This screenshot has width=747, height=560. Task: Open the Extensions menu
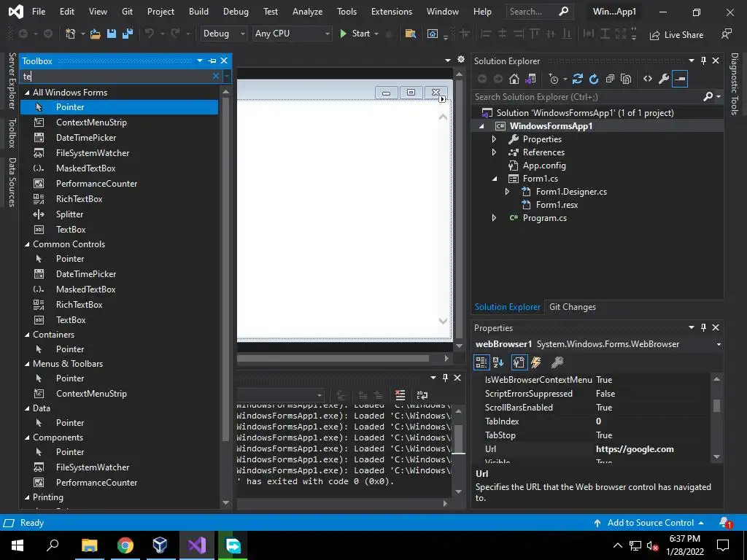[392, 12]
